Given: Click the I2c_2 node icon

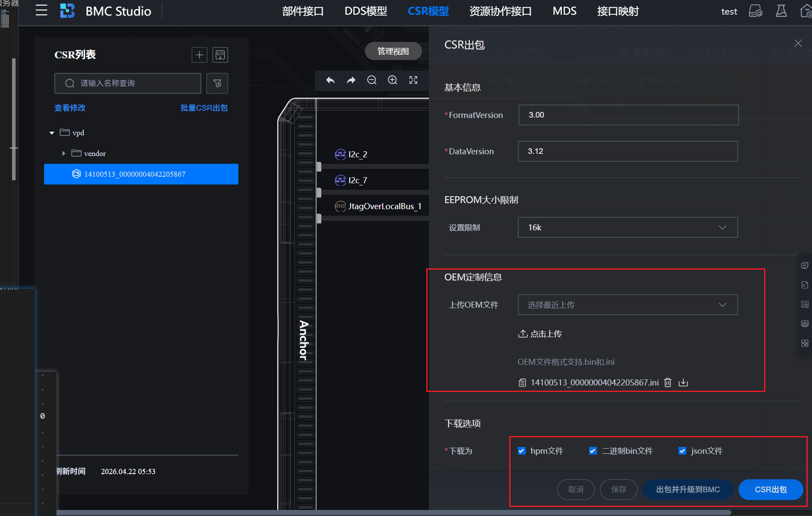Looking at the screenshot, I should [x=340, y=154].
